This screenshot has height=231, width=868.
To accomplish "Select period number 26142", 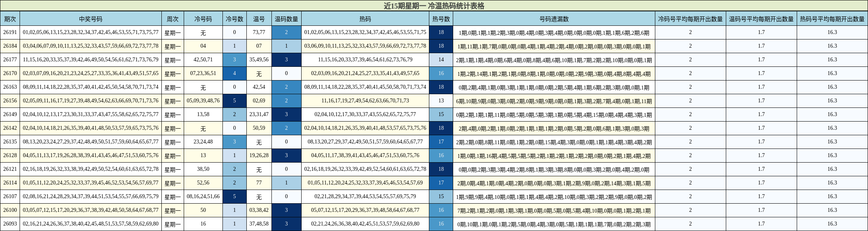I will [x=10, y=128].
